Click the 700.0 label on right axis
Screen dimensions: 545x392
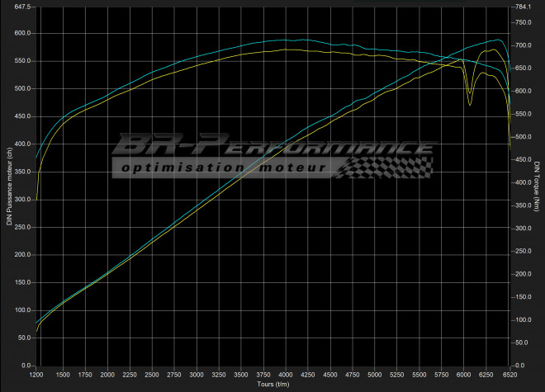pyautogui.click(x=524, y=45)
